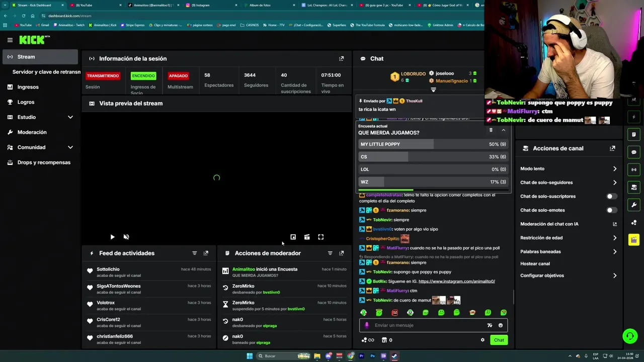644x362 pixels.
Task: Pop out the Acciones de canal panel
Action: click(x=612, y=148)
